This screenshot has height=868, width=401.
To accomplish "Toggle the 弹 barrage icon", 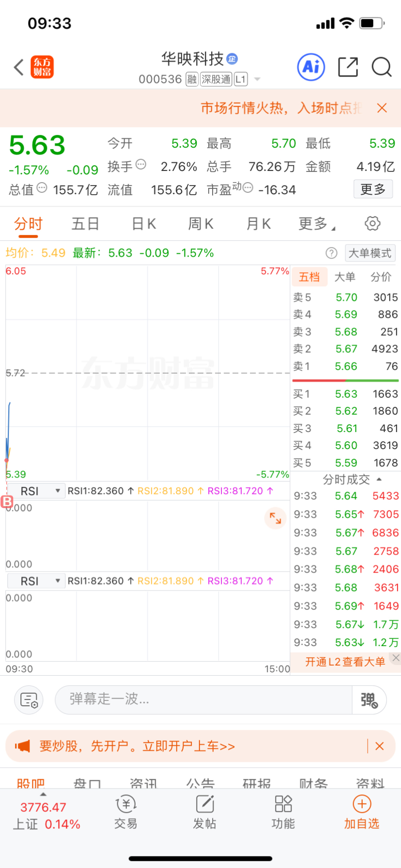I will [369, 700].
